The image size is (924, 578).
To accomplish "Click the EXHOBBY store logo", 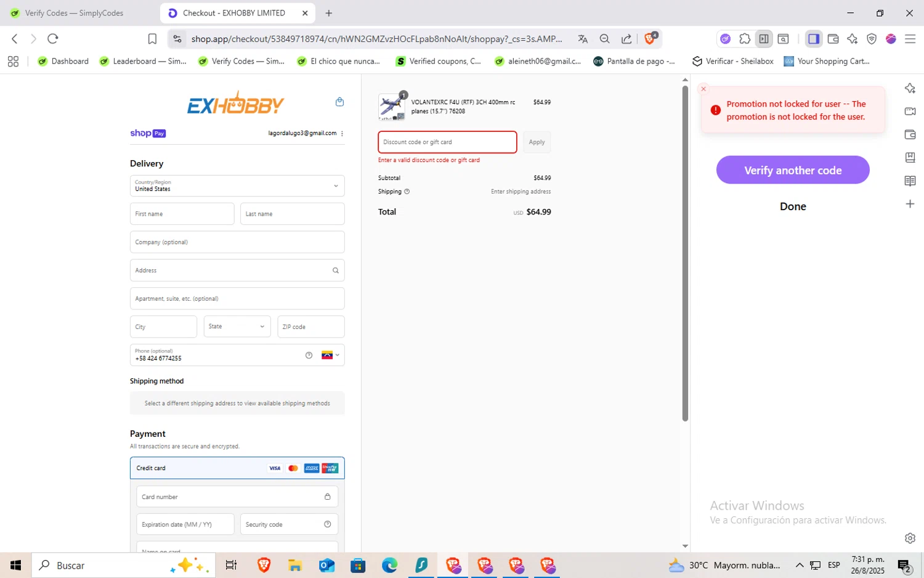I will [x=235, y=104].
